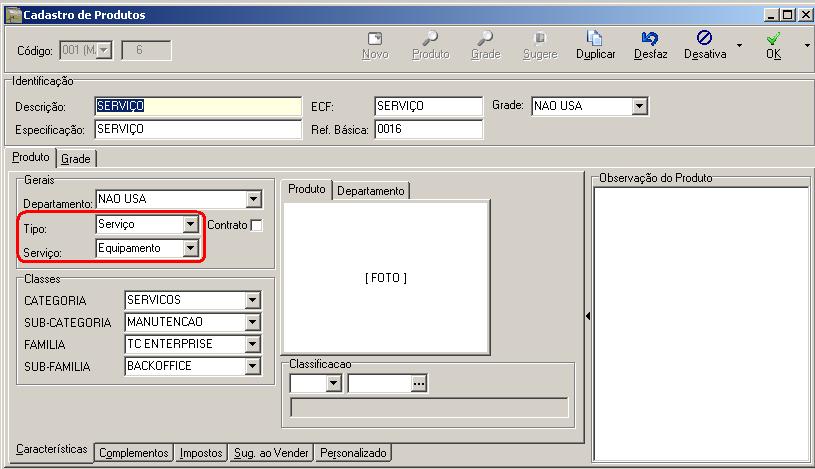Click the code number field showing 6
Screen dimensions: 815x469
point(146,50)
